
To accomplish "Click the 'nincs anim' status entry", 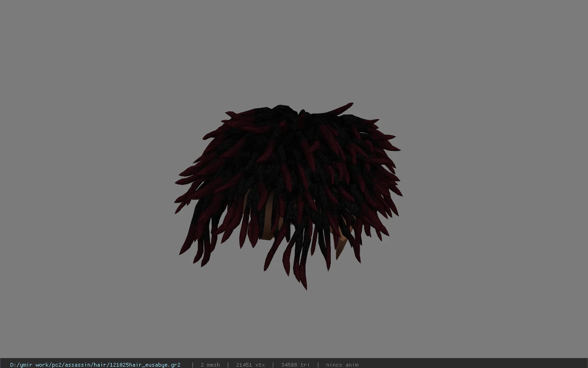I will click(342, 365).
